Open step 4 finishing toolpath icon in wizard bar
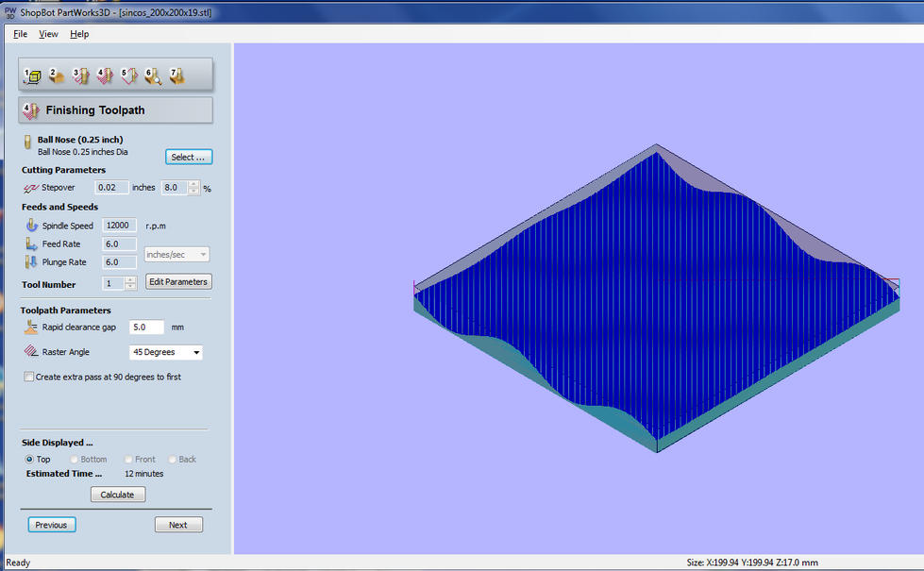Image resolution: width=924 pixels, height=571 pixels. click(x=105, y=76)
